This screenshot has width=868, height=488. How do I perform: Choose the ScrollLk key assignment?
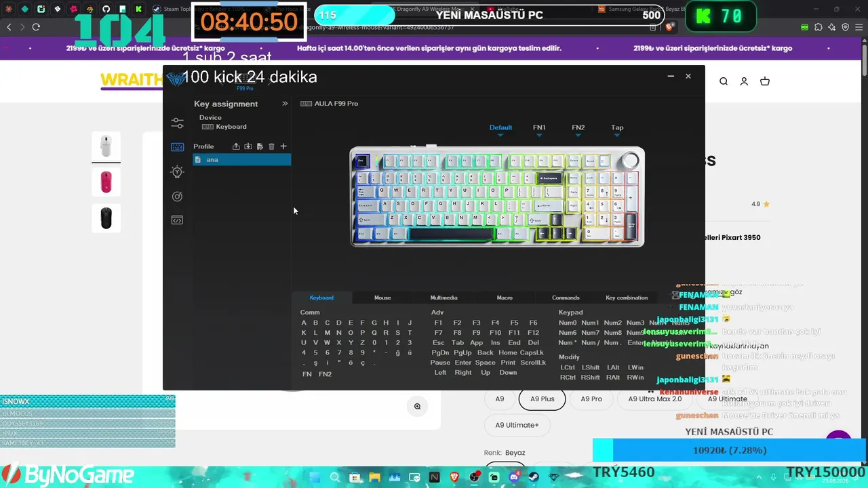533,363
